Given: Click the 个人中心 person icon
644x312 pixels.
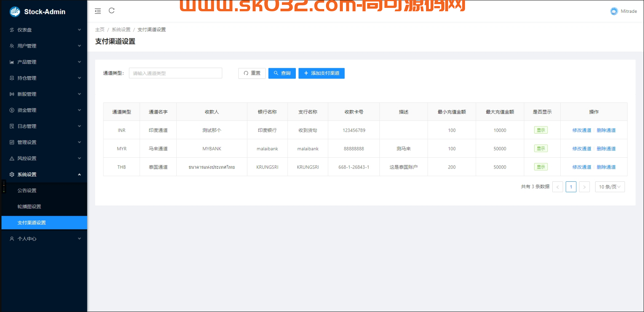Looking at the screenshot, I should (12, 239).
